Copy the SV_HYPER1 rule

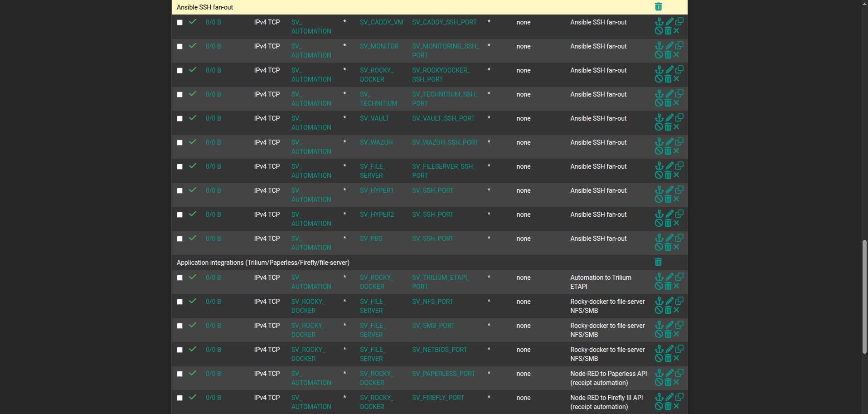(x=679, y=190)
